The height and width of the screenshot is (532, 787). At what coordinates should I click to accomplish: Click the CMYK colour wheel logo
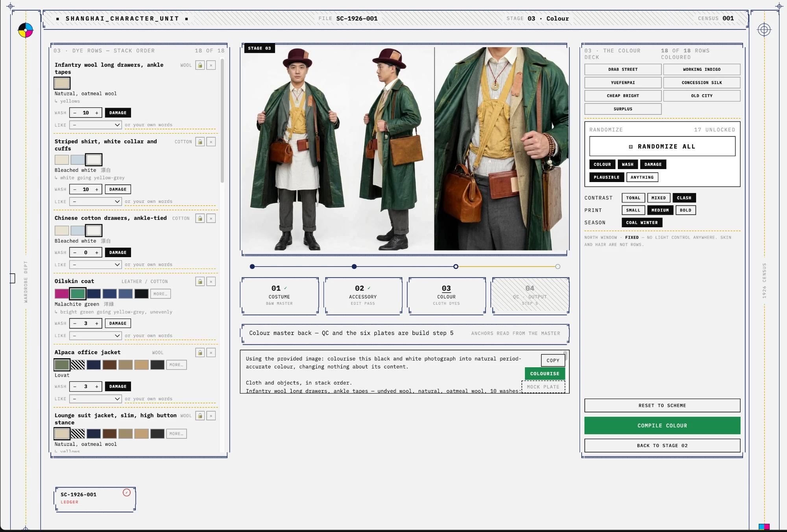point(26,30)
